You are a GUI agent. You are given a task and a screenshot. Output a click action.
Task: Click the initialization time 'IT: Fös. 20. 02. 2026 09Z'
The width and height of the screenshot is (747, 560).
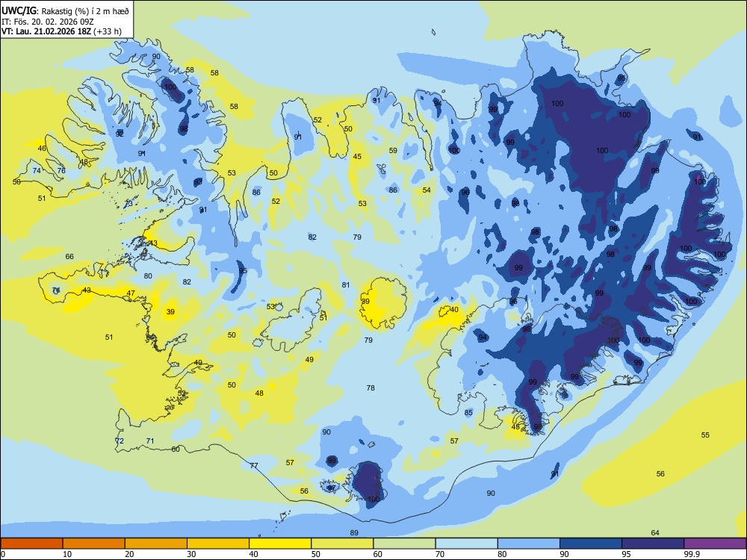tap(48, 22)
